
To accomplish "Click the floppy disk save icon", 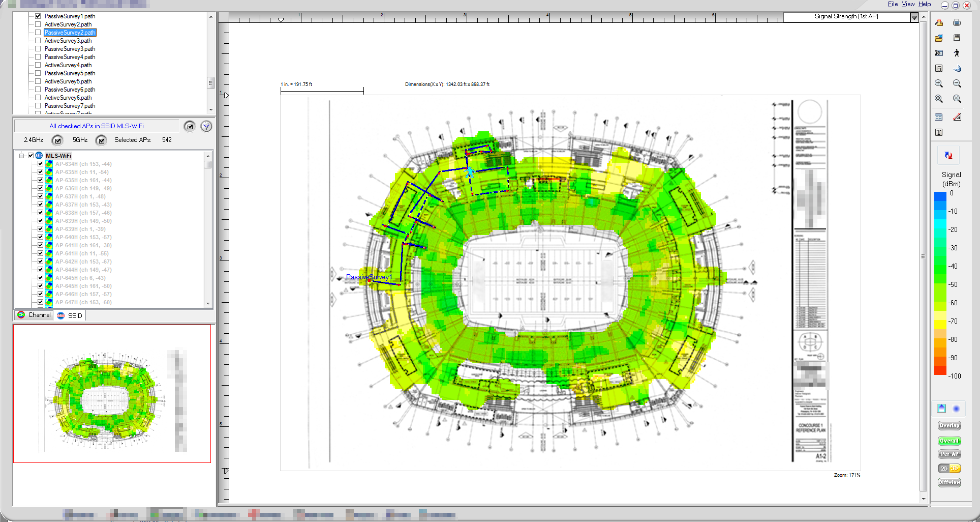I will tap(957, 38).
